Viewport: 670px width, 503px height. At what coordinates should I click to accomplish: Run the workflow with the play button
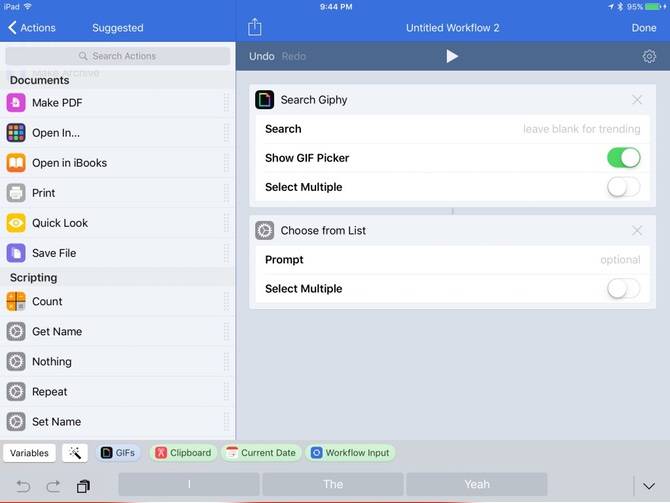[x=452, y=56]
